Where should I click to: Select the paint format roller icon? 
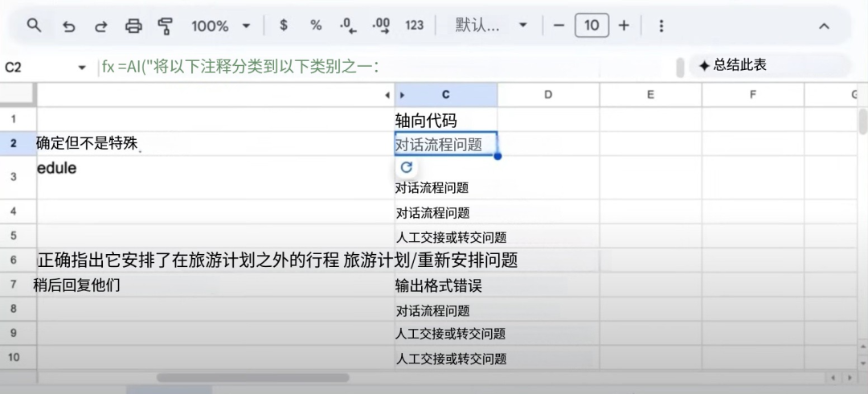click(x=166, y=26)
